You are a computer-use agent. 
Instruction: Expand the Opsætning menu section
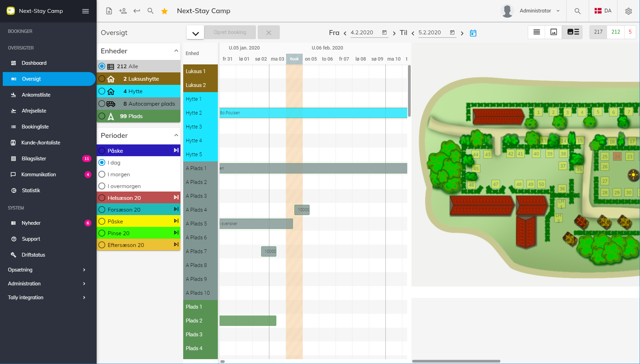(48, 270)
